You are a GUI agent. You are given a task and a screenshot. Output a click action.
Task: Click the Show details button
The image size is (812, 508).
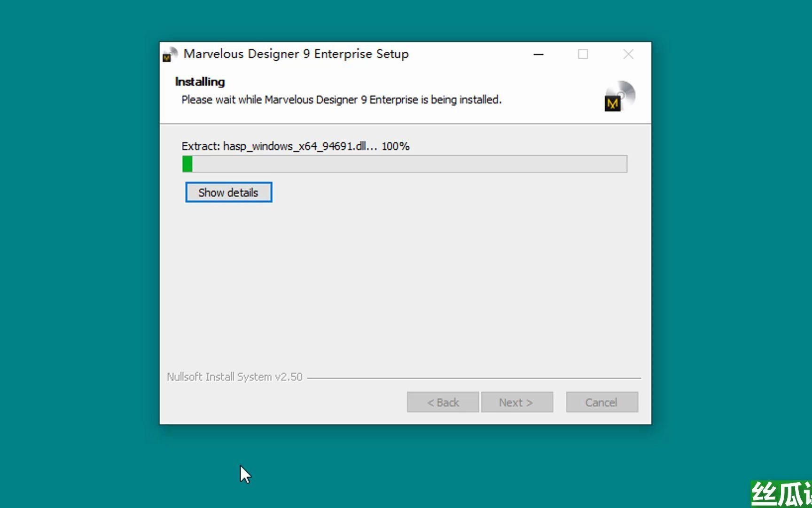(228, 192)
